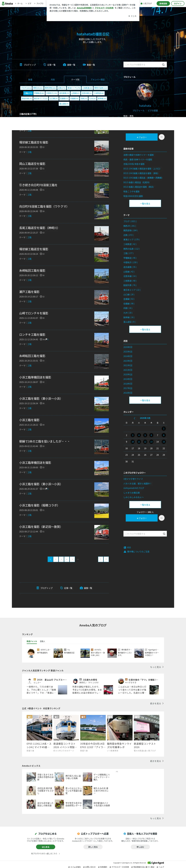186x868 pixels.
Task: Open thumbnail for 瀬戸工臨を撮影
Action: point(101,297)
